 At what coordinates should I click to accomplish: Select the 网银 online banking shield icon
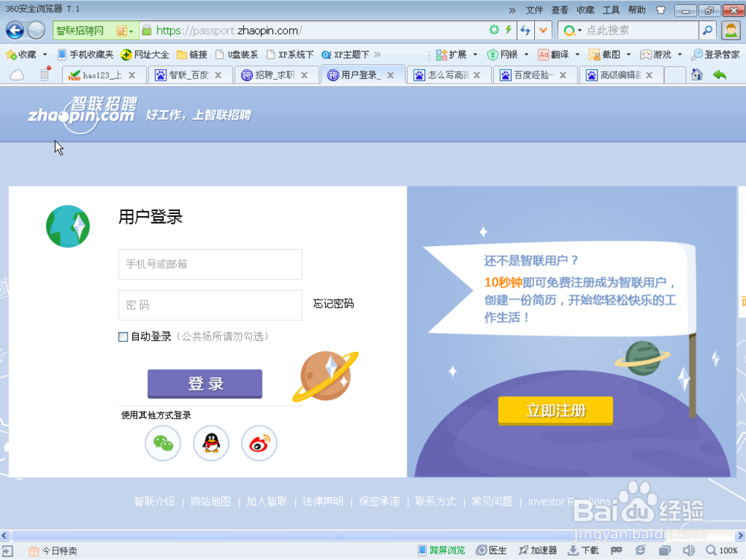[x=494, y=54]
